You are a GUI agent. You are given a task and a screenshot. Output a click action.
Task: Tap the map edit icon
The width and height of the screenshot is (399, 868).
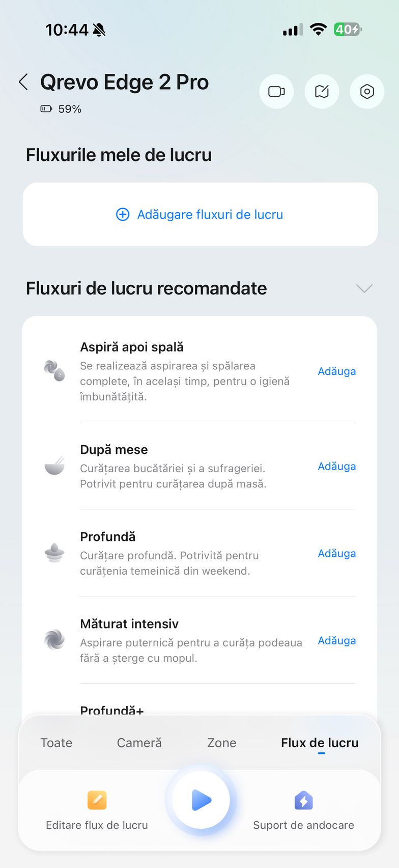pos(322,92)
